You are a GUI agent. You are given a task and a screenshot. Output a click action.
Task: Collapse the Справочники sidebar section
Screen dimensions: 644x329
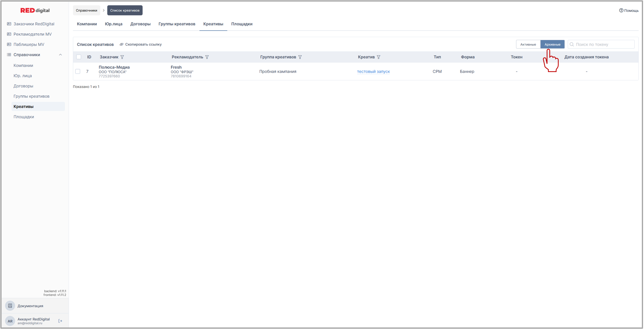(x=60, y=55)
